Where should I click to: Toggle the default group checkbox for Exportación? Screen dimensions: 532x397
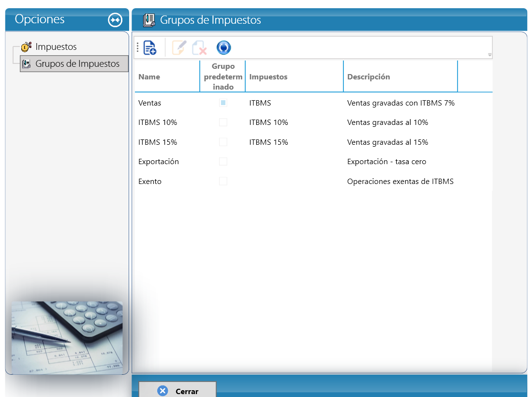(x=223, y=161)
